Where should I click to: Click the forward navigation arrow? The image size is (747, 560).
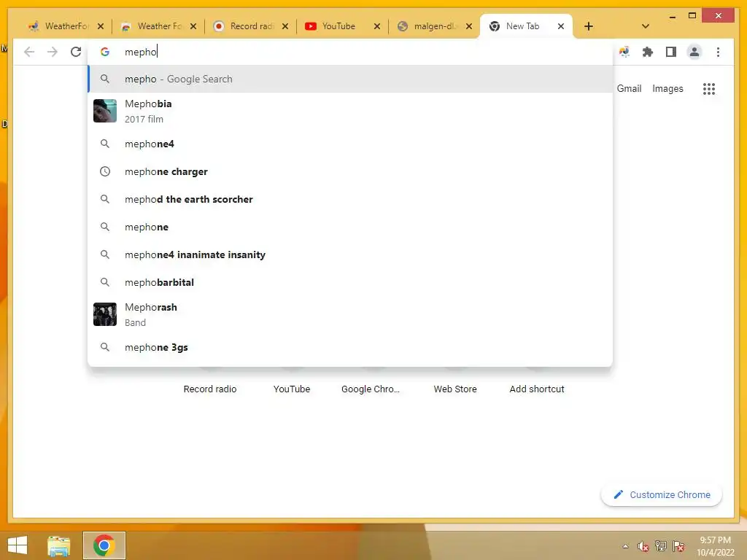pos(53,52)
